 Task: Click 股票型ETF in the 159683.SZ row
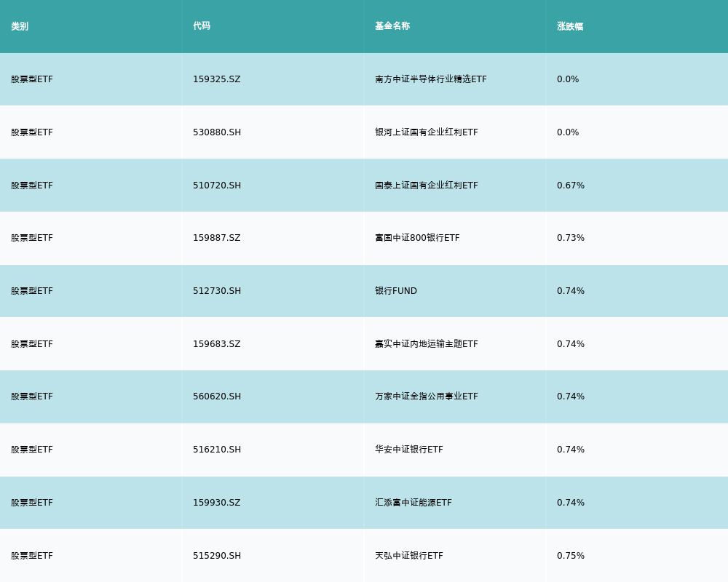pos(32,344)
